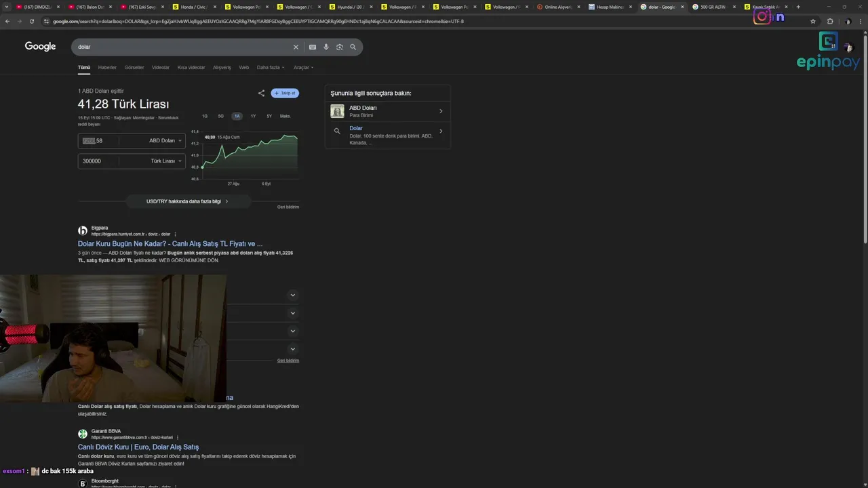Expand the 'Daha fazla' search filter menu
This screenshot has width=868, height=488.
[271, 68]
